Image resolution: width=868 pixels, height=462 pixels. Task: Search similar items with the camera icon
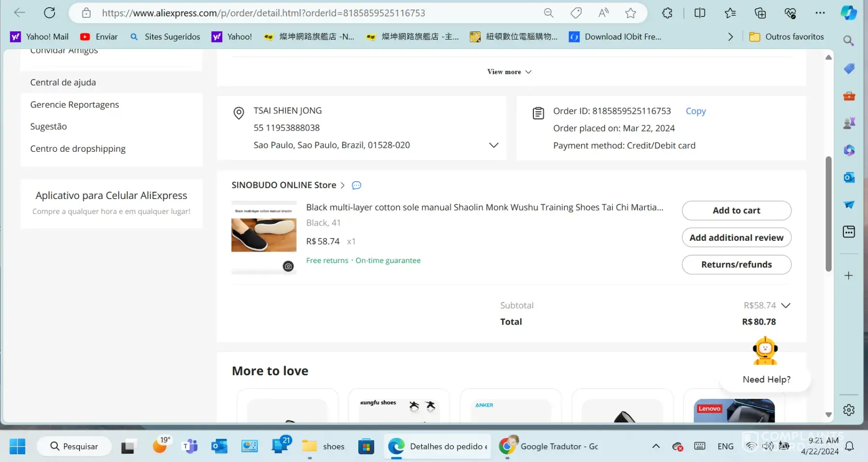[288, 266]
